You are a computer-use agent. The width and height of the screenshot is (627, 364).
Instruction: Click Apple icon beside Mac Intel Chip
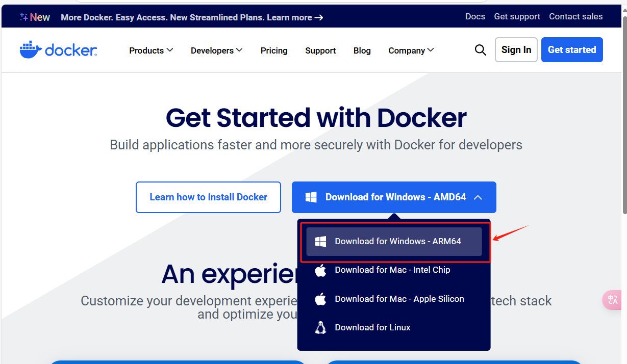320,270
